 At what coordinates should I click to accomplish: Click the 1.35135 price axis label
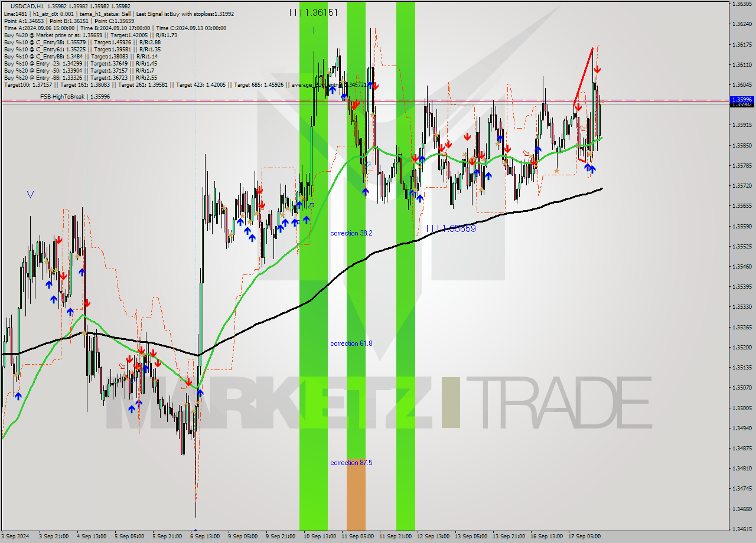click(742, 367)
